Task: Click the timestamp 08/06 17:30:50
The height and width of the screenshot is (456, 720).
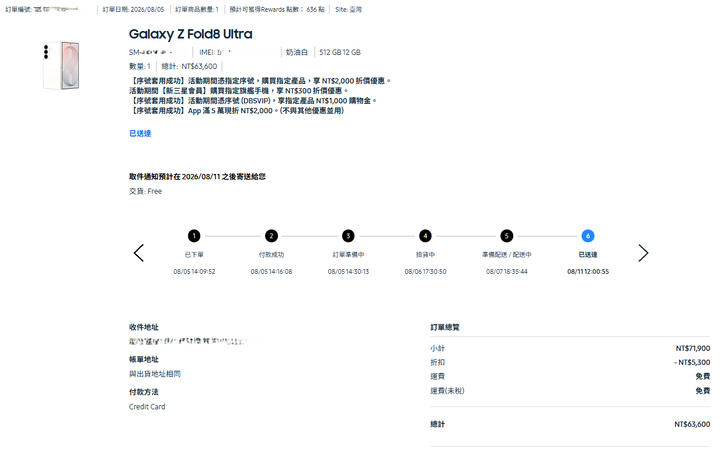Action: coord(425,271)
